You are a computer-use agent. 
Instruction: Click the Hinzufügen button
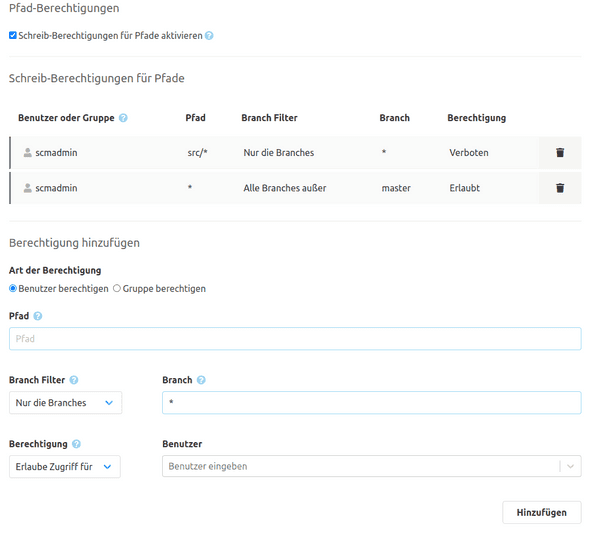[541, 512]
